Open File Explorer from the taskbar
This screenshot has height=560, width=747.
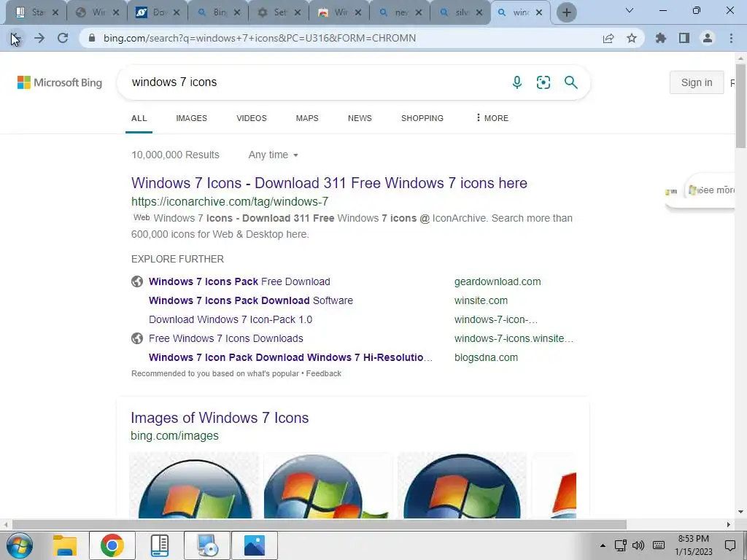pyautogui.click(x=65, y=545)
